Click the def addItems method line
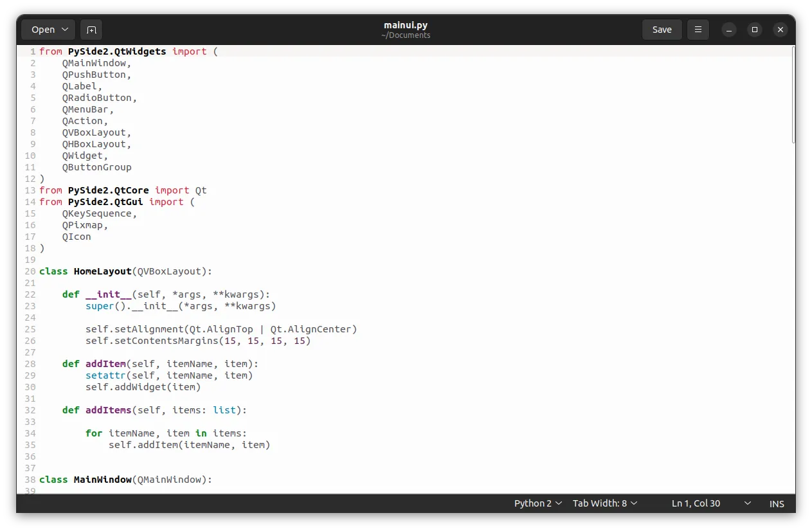812x531 pixels. point(154,410)
